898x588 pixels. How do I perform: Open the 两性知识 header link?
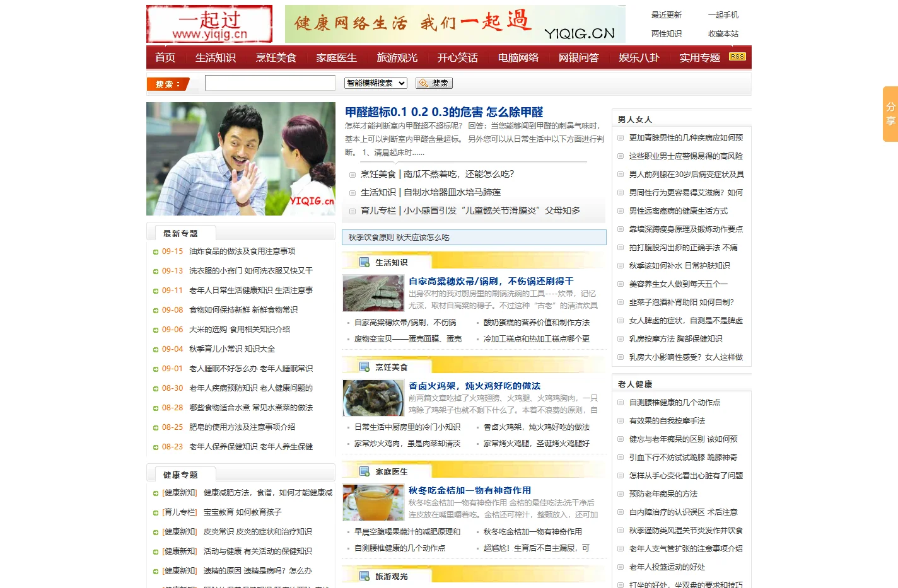coord(667,34)
